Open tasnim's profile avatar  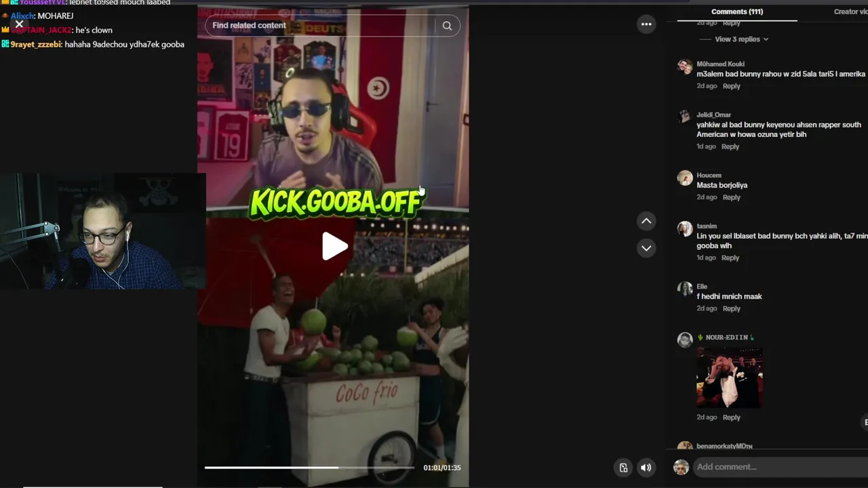tap(685, 228)
